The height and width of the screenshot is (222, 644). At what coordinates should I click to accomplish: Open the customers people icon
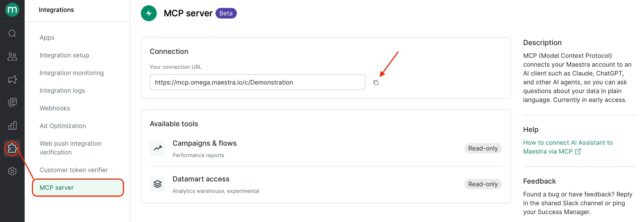[12, 57]
